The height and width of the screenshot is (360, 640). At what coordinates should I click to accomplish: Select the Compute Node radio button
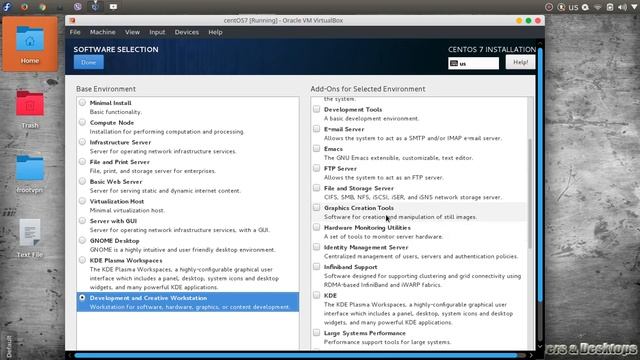[x=82, y=122]
